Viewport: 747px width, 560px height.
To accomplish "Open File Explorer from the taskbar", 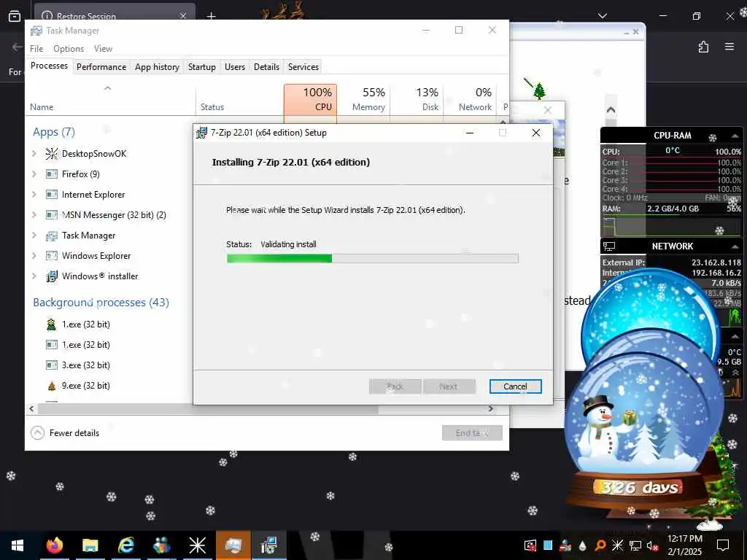I will point(90,545).
